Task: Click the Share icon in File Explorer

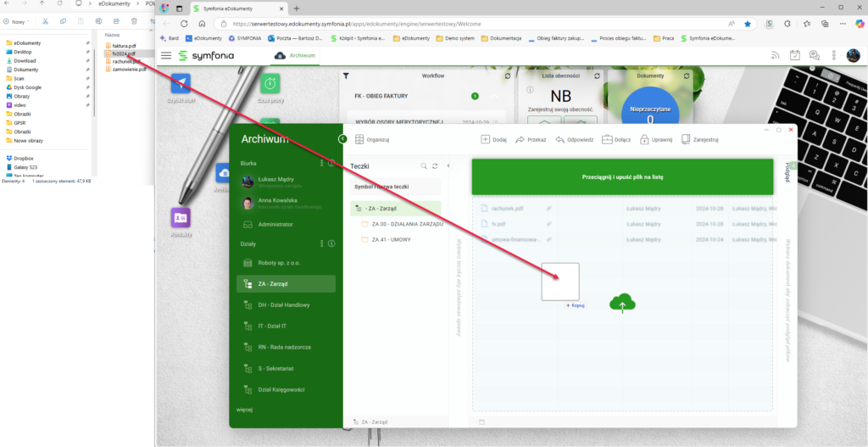Action: tap(116, 21)
